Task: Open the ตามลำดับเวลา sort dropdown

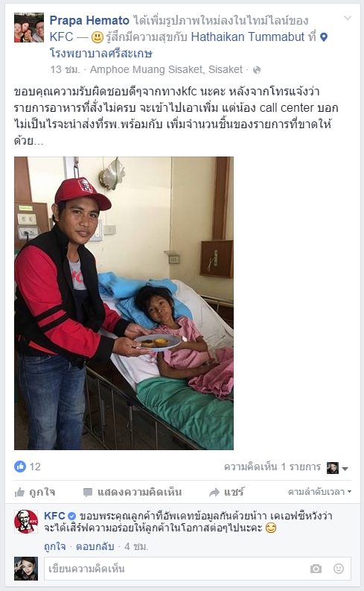Action: point(319,491)
